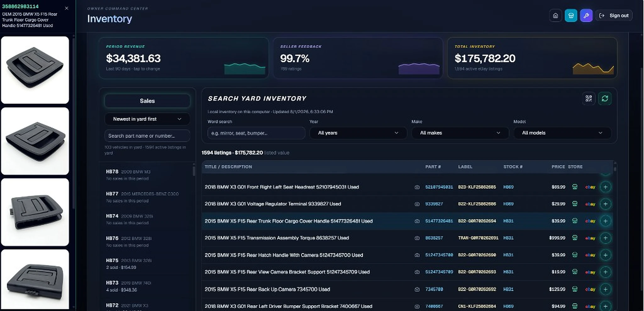Open the Period Revenue card

click(x=184, y=58)
